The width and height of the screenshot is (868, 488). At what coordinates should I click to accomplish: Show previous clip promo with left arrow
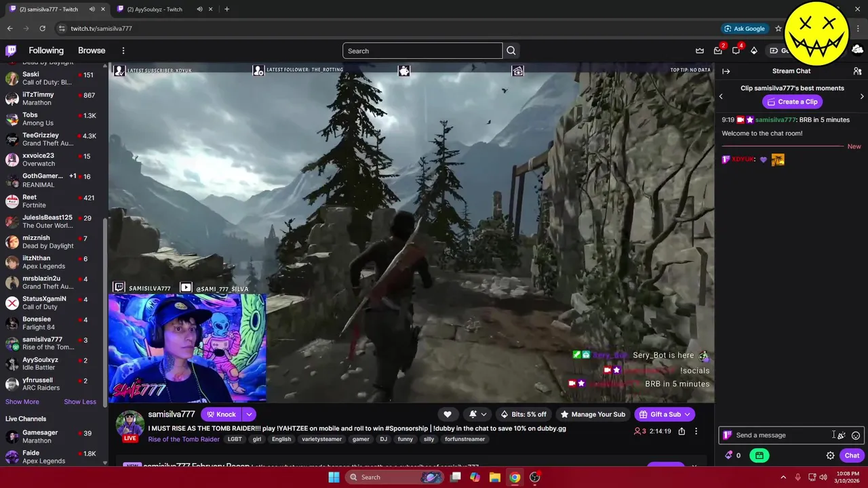pyautogui.click(x=721, y=96)
